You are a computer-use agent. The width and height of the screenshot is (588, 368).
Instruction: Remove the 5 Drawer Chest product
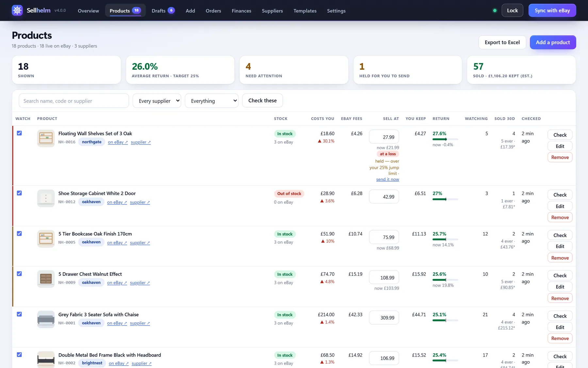coord(560,298)
